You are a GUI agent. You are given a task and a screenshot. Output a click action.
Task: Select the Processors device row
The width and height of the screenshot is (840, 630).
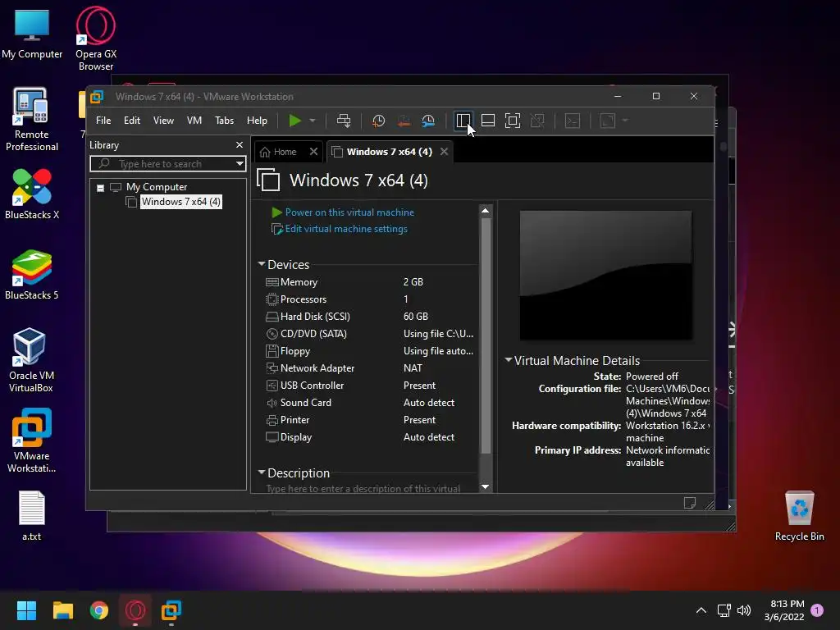click(x=368, y=299)
